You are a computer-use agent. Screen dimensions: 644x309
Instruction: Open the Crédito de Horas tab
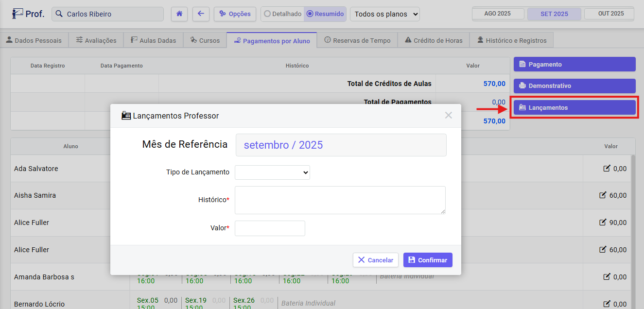coord(433,40)
